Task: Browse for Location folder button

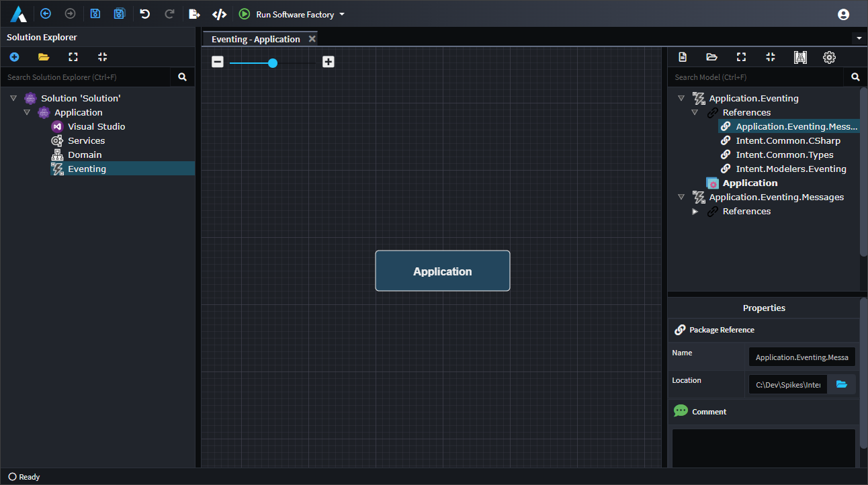Action: click(x=842, y=384)
